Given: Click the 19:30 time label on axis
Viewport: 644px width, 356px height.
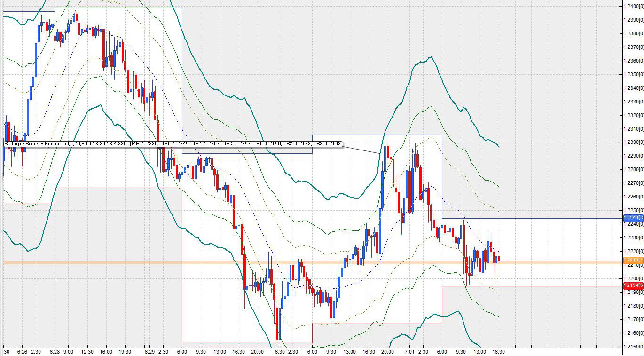Looking at the screenshot, I should click(125, 352).
